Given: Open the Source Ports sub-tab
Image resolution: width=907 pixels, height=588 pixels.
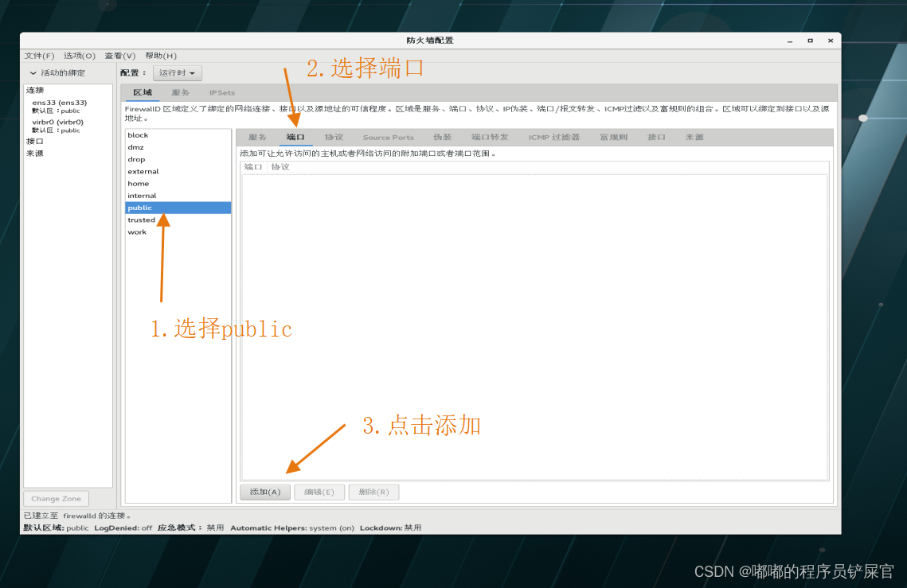Looking at the screenshot, I should [388, 137].
